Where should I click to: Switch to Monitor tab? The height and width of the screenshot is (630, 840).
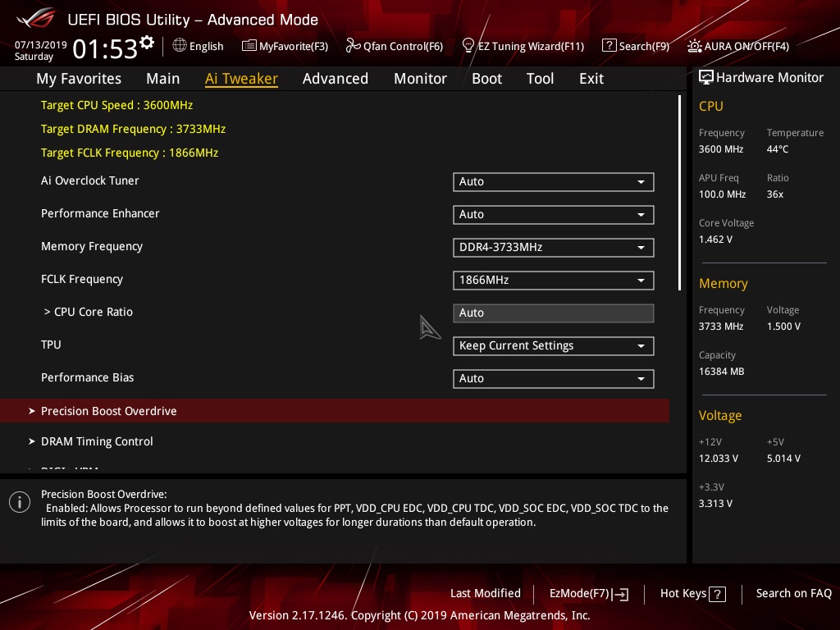tap(421, 79)
